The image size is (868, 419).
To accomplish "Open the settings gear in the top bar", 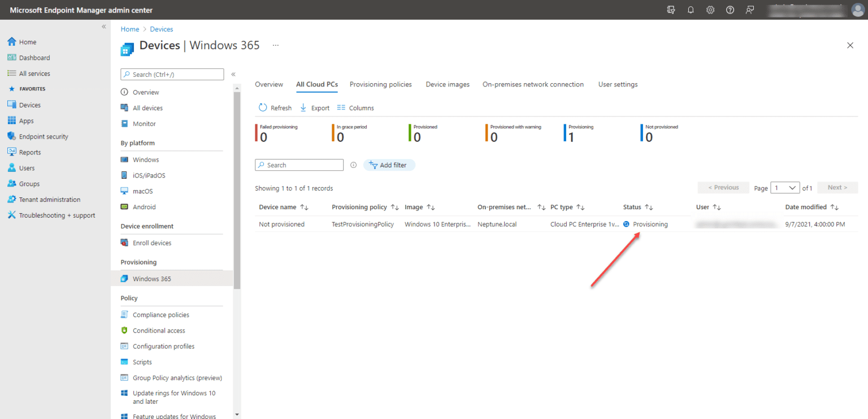I will click(x=710, y=10).
